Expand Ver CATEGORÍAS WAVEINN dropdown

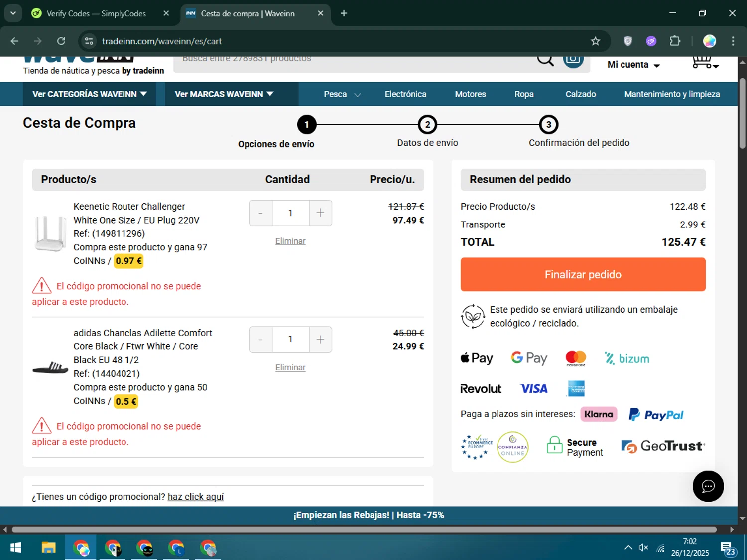[x=90, y=94]
